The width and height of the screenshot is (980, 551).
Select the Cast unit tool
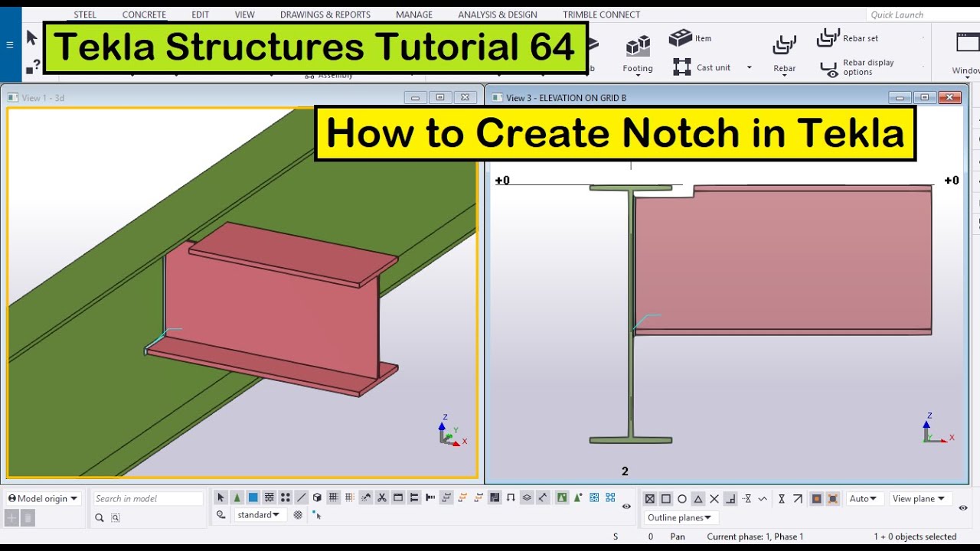pyautogui.click(x=702, y=67)
